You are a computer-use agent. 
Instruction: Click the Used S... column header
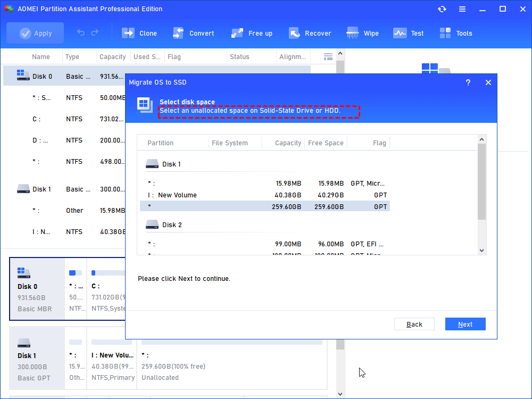pos(147,57)
